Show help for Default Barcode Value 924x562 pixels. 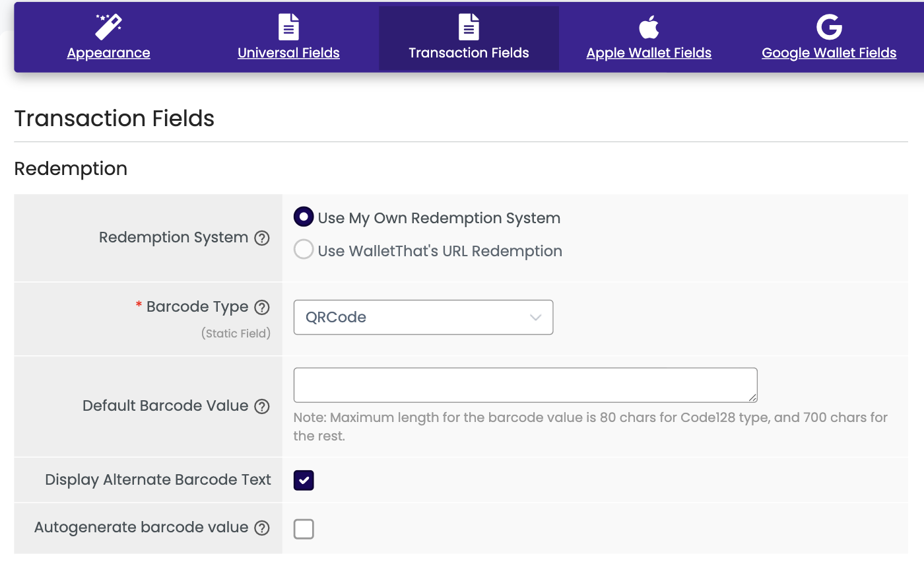[262, 406]
